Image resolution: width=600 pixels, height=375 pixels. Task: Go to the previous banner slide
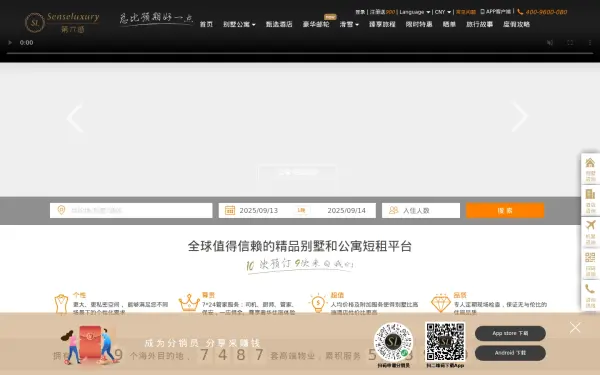[75, 118]
